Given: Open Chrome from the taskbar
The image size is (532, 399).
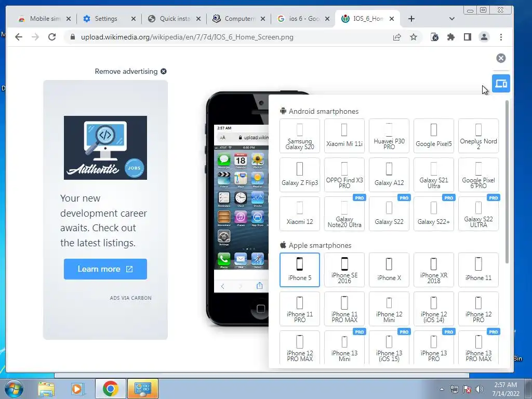Looking at the screenshot, I should (110, 389).
